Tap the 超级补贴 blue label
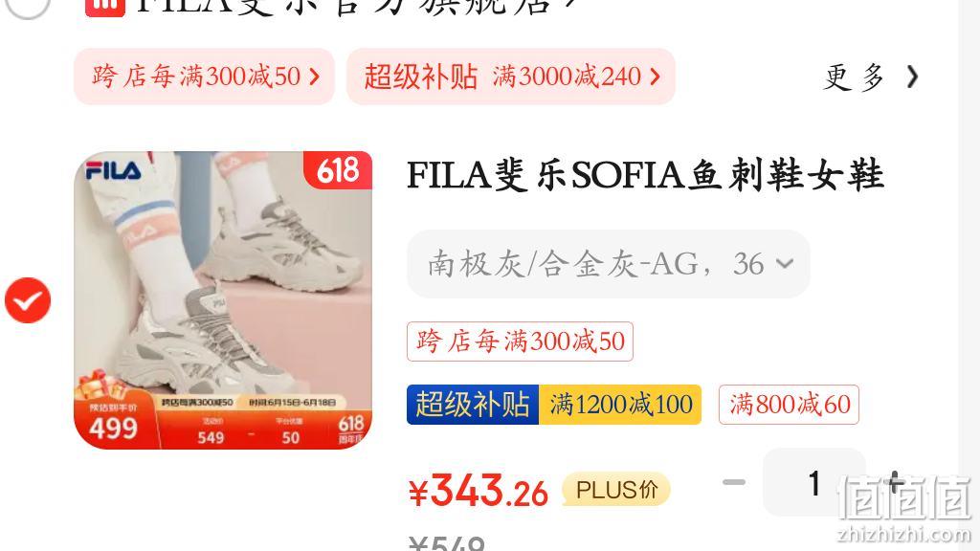Screen dimensions: 980x551 click(473, 405)
